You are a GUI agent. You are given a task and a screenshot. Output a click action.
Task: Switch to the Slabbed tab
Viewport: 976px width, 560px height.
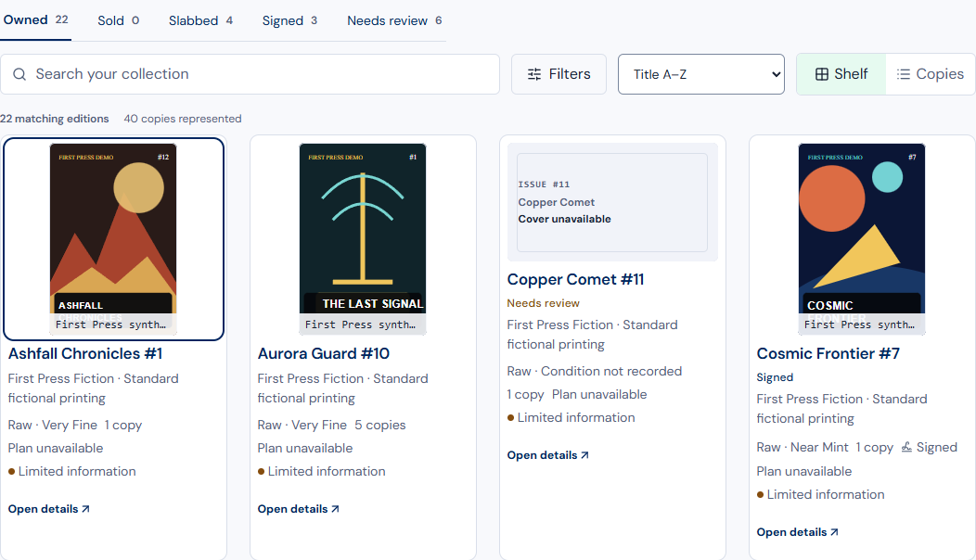coord(200,20)
